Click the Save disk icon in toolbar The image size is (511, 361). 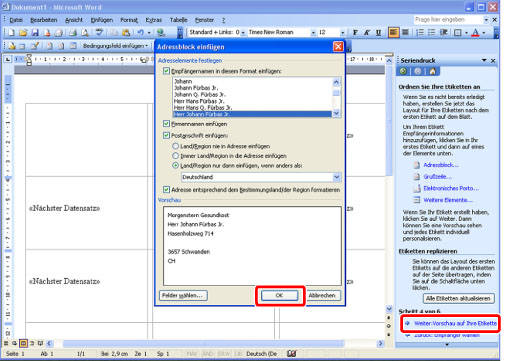click(x=35, y=33)
